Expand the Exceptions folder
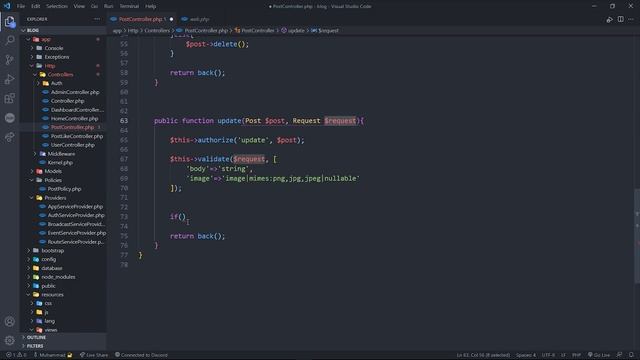This screenshot has height=360, width=640. [63, 57]
